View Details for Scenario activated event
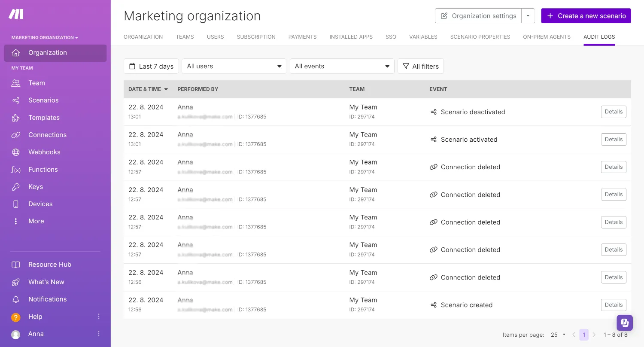 pyautogui.click(x=614, y=139)
